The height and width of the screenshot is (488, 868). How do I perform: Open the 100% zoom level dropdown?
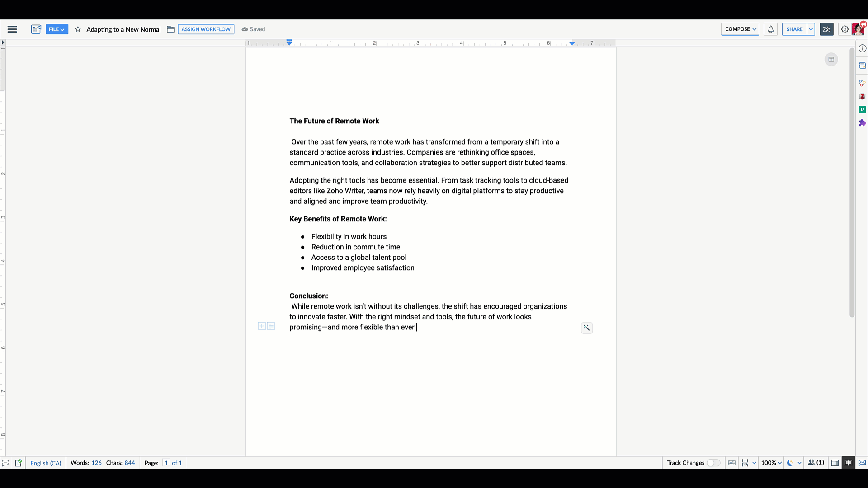(x=771, y=463)
